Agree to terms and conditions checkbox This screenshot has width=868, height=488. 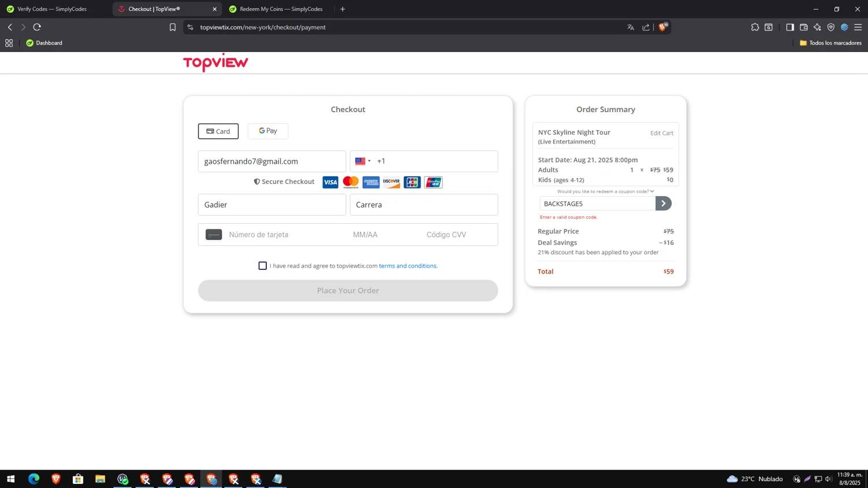pyautogui.click(x=263, y=265)
